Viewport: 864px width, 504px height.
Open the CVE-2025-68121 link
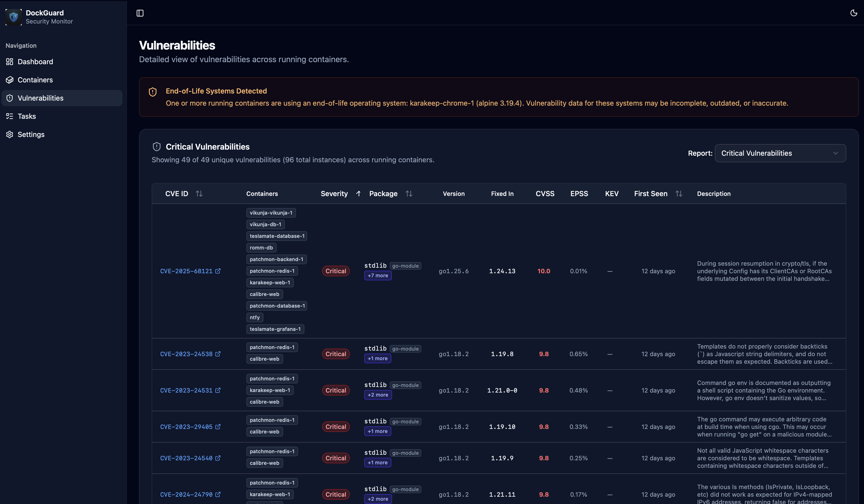186,271
